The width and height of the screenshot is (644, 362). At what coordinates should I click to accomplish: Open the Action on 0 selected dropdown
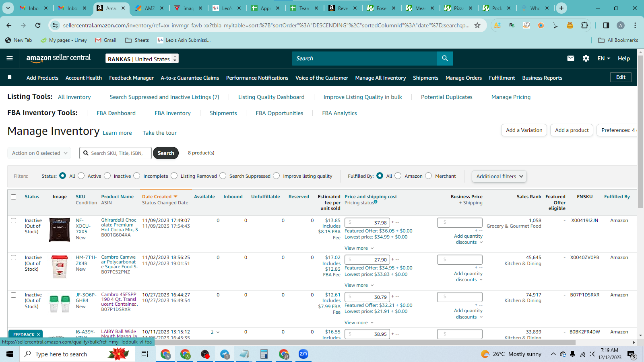(39, 153)
